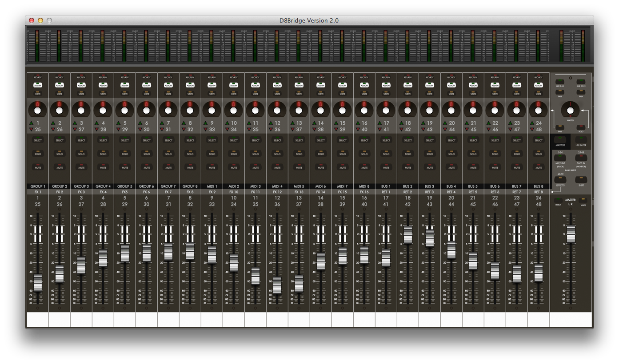Arm REC/RDY on channel 1
The image size is (619, 364).
point(38,76)
